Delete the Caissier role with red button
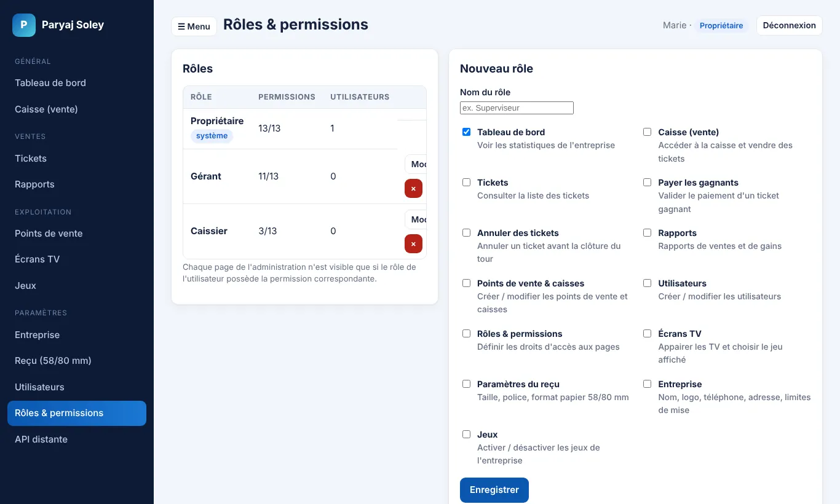This screenshot has width=840, height=504. click(413, 244)
